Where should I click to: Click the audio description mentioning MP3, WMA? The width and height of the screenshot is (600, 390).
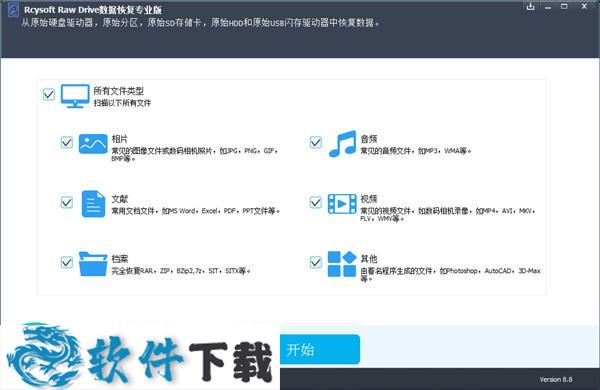(416, 151)
